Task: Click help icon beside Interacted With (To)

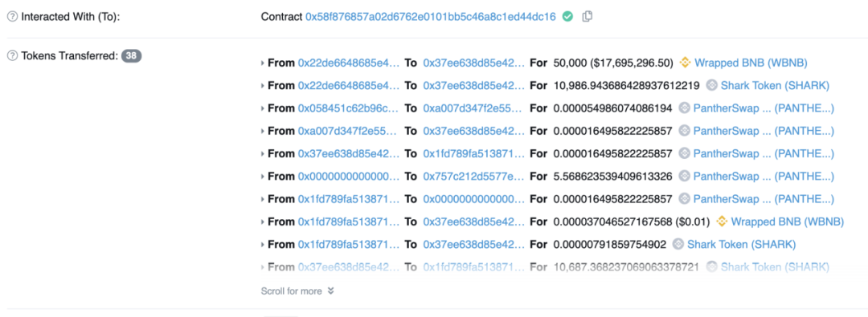Action: 11,17
